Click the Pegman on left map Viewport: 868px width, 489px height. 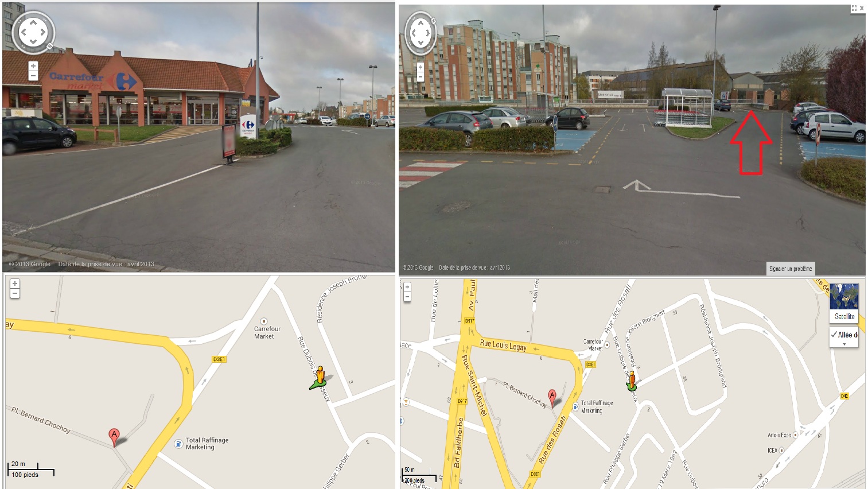coord(320,377)
